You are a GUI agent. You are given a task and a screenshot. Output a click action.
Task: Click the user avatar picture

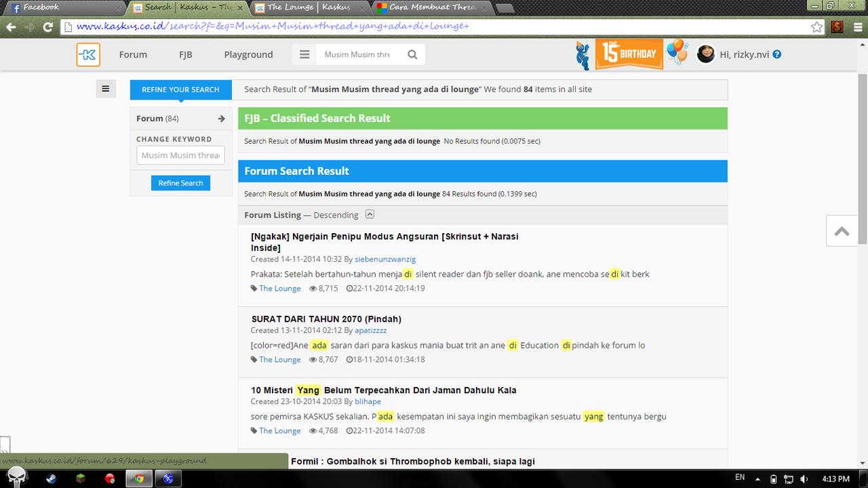pyautogui.click(x=706, y=54)
